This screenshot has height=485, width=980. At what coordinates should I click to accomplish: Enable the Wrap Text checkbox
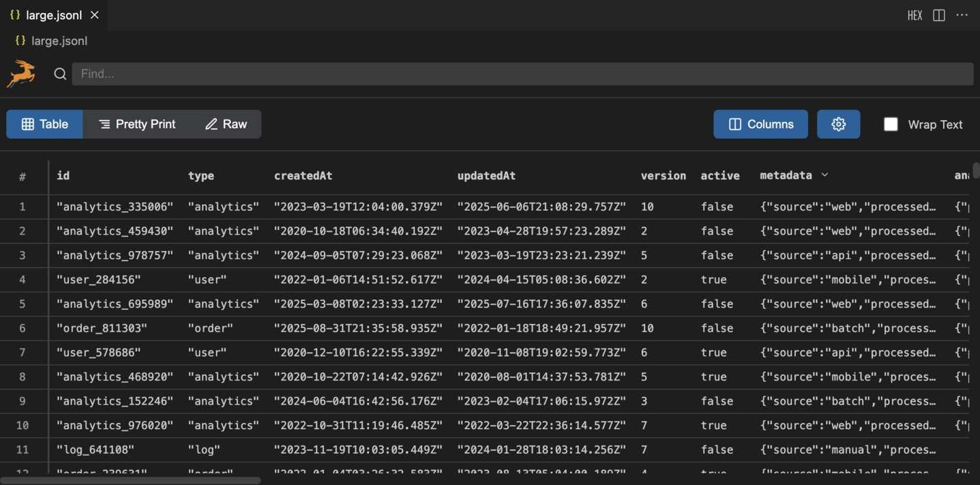click(x=891, y=124)
